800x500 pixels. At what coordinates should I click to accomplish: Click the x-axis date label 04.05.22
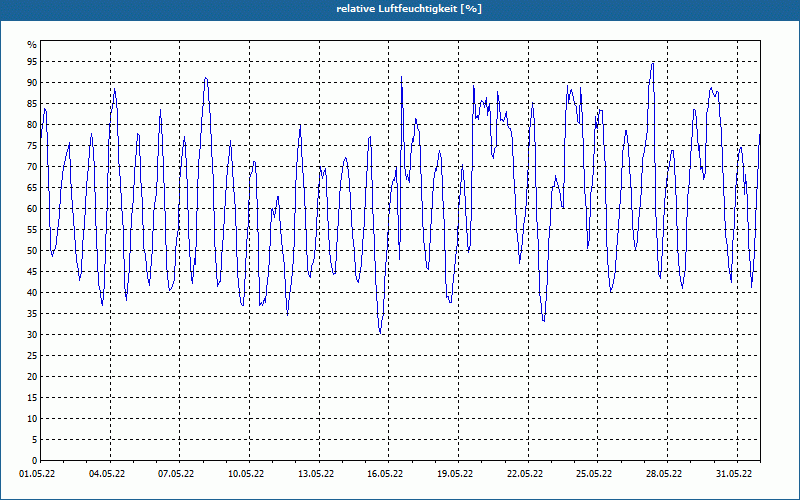[x=107, y=474]
